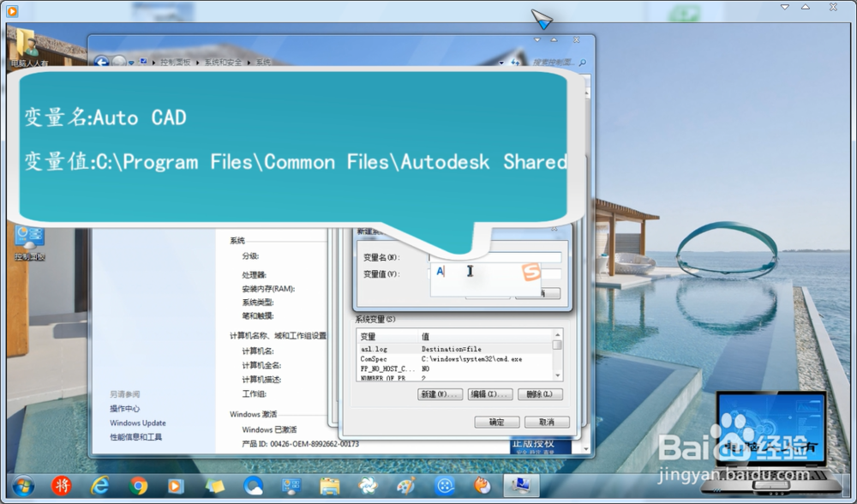Click the forward arrow in Control Panel window
The height and width of the screenshot is (504, 857).
pos(118,62)
